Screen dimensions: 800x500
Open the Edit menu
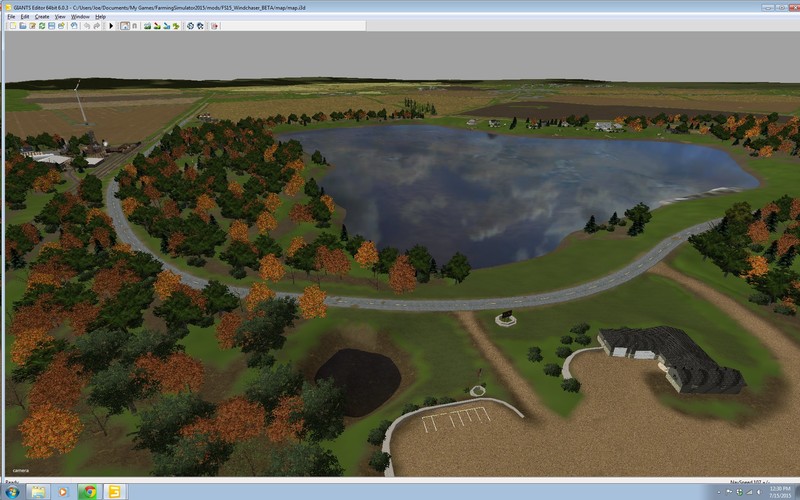[x=25, y=17]
